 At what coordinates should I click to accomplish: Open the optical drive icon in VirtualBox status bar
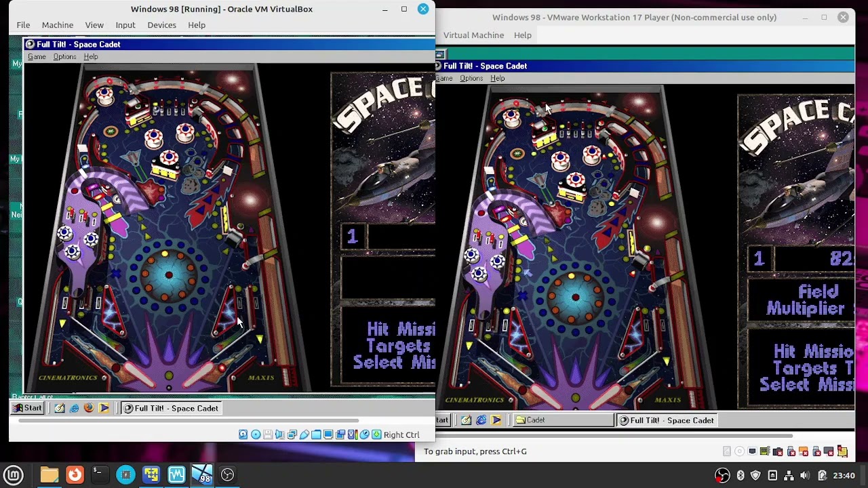point(256,434)
